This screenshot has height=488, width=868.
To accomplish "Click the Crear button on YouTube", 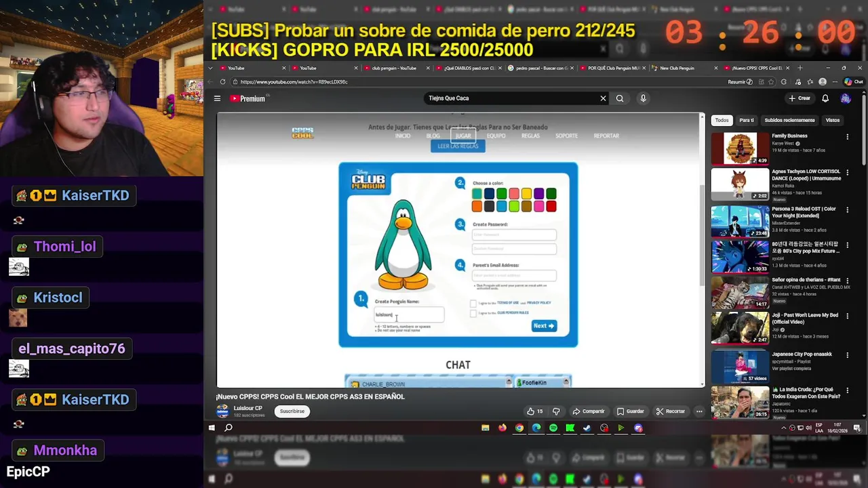I will [800, 98].
